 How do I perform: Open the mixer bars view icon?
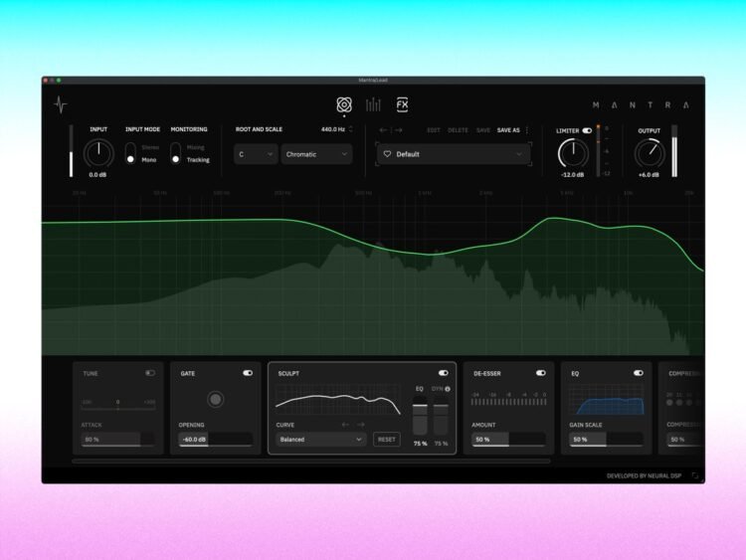click(x=373, y=104)
